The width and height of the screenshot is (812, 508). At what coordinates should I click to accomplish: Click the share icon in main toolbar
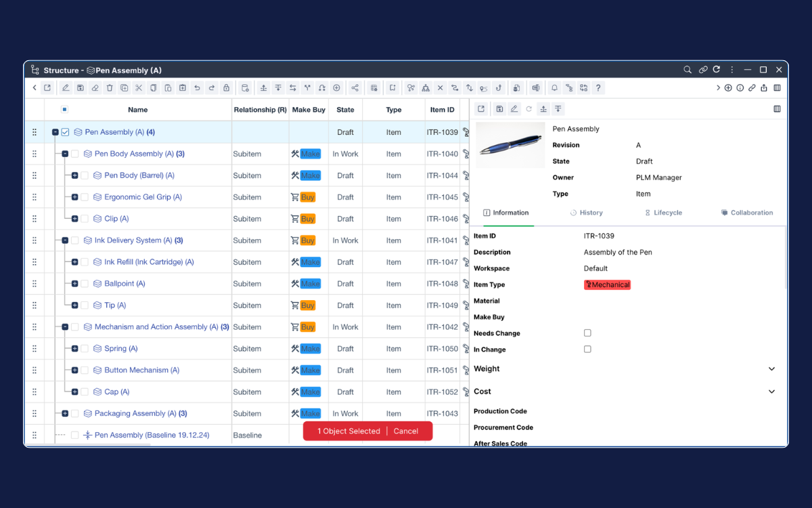[355, 88]
